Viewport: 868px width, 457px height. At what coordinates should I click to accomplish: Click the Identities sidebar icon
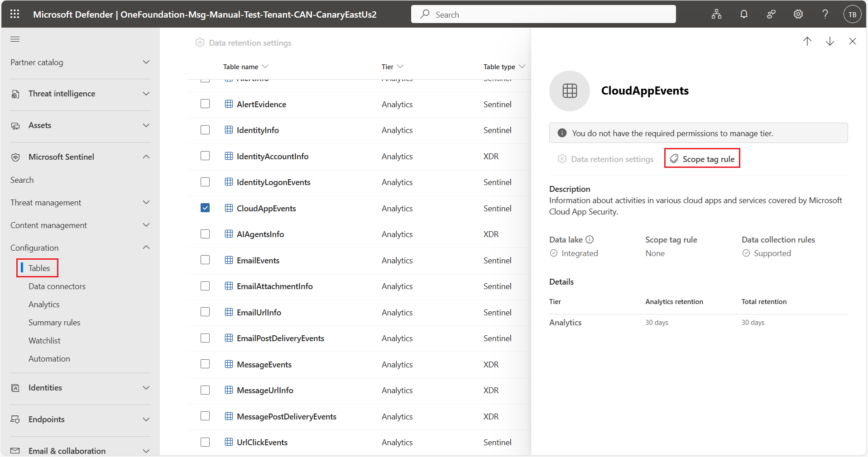coord(15,388)
